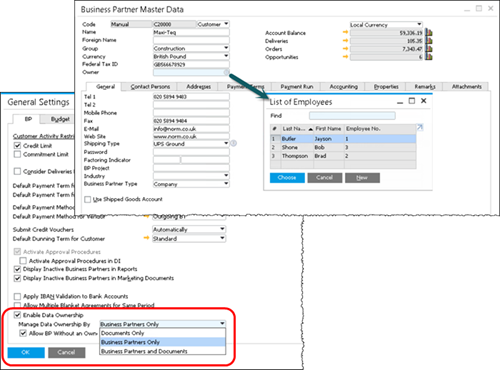Toggle Consider Deliveries checkbox
500x370 pixels.
(17, 171)
